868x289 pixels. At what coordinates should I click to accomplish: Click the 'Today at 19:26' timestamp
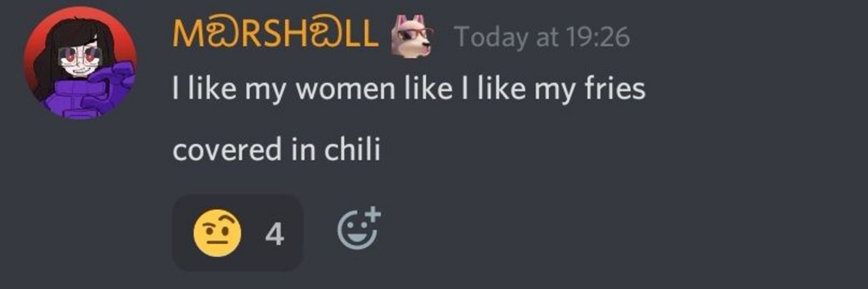point(542,37)
